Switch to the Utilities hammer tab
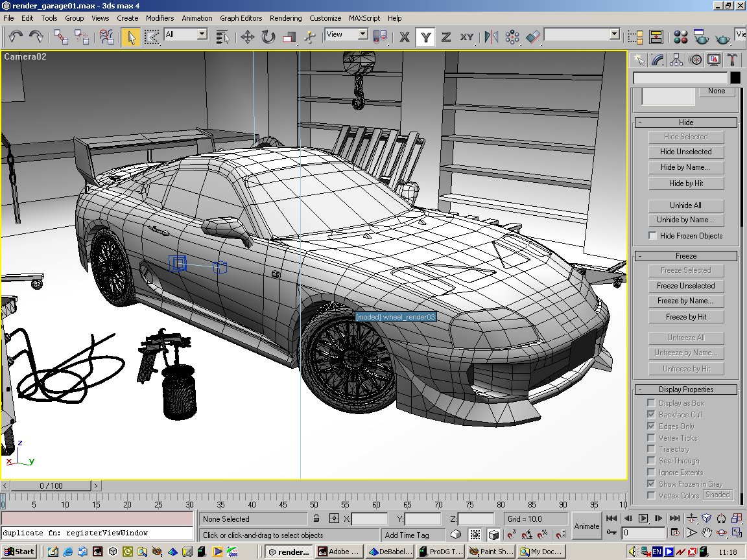 coord(732,60)
